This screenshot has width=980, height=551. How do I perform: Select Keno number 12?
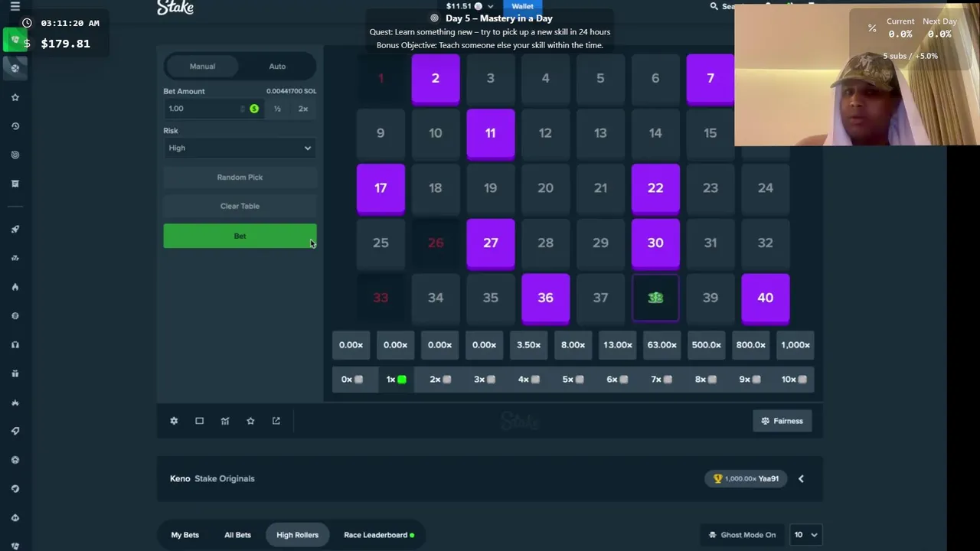[x=545, y=133]
